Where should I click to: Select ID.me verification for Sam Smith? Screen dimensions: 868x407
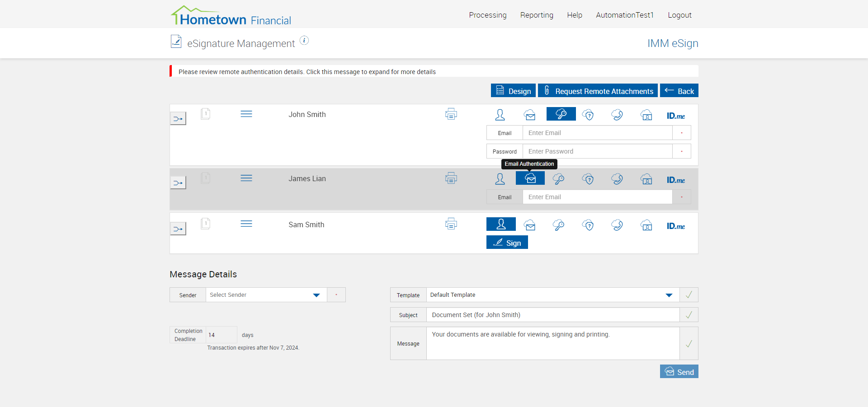[x=675, y=226]
